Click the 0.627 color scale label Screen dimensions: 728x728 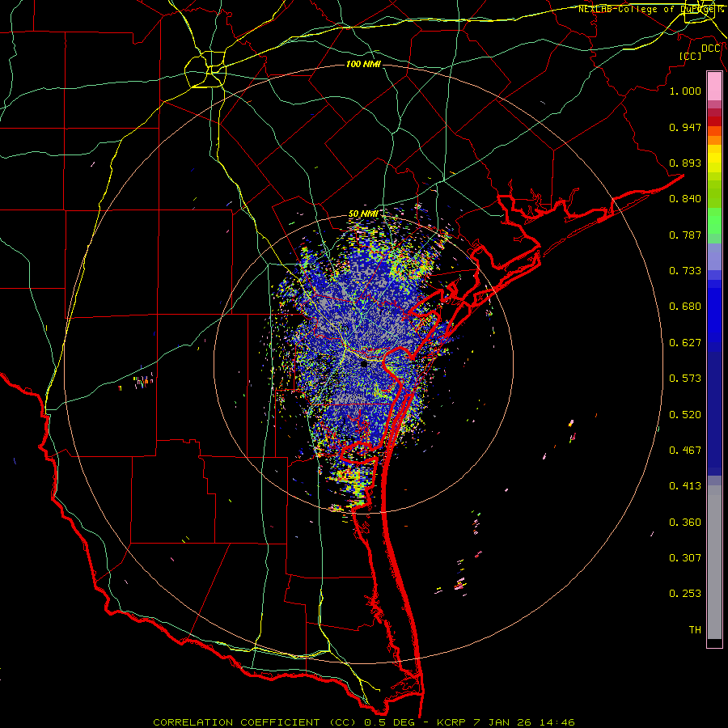click(685, 343)
